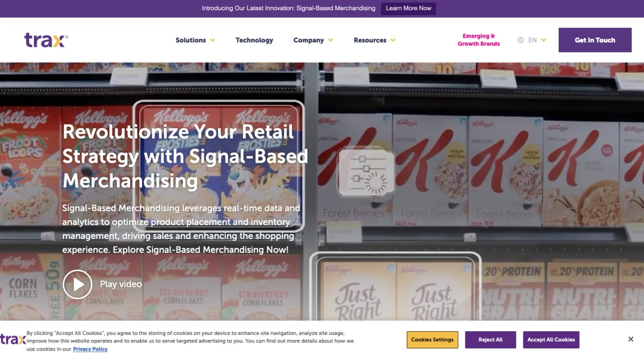Click the globe language icon
Screen dimensions: 644x357
(x=521, y=40)
